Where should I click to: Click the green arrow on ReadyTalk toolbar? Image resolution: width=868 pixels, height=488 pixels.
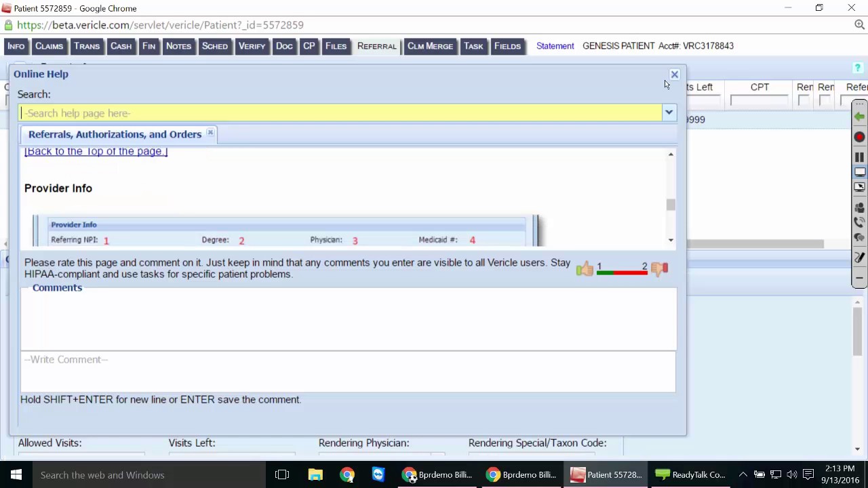859,117
